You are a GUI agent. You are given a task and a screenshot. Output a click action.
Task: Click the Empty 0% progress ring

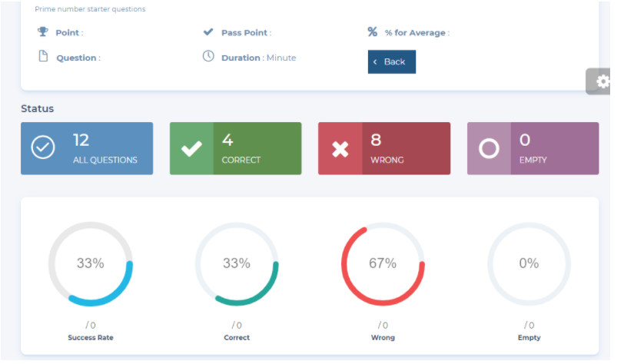pos(529,263)
